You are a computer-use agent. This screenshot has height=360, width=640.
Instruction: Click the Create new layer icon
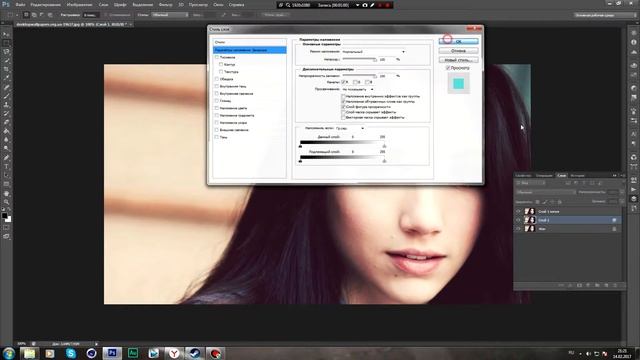(x=606, y=285)
